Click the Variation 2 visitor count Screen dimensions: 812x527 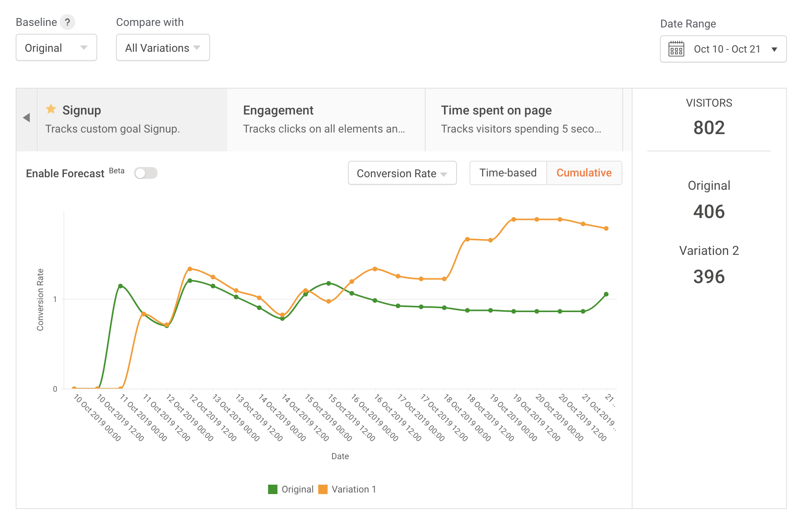(x=709, y=277)
